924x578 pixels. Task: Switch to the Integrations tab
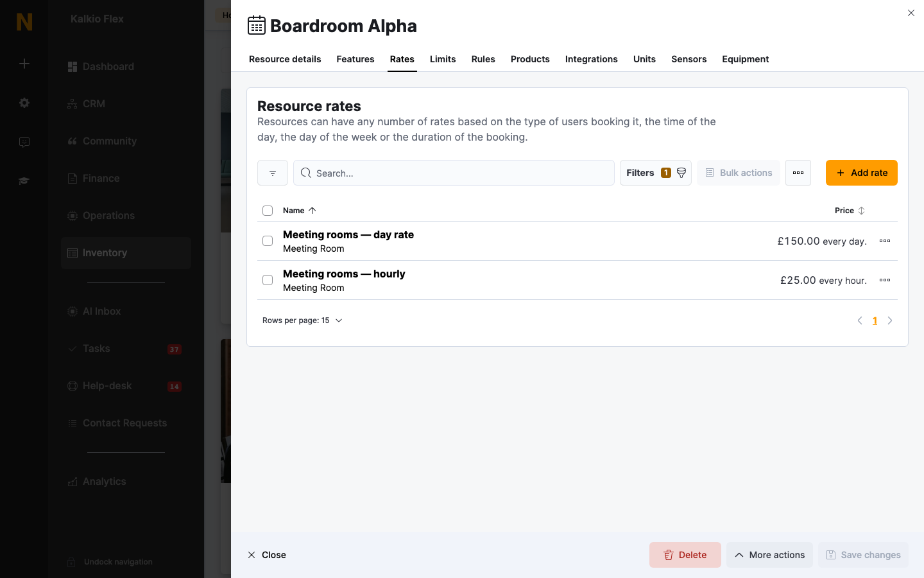592,59
